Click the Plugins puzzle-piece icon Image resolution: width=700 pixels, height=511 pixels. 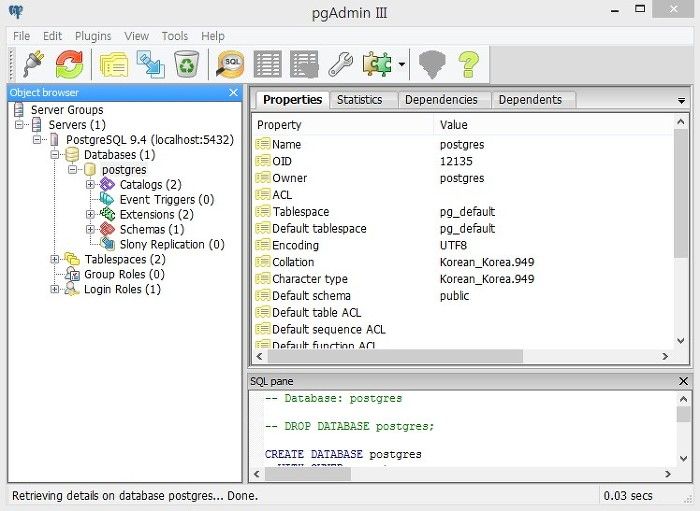coord(377,65)
